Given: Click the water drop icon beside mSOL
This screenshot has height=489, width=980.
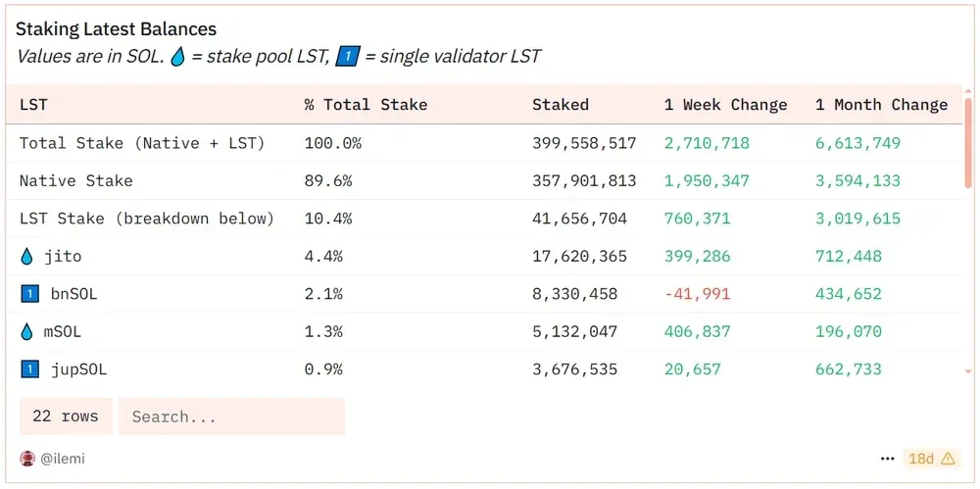Looking at the screenshot, I should click(x=26, y=331).
